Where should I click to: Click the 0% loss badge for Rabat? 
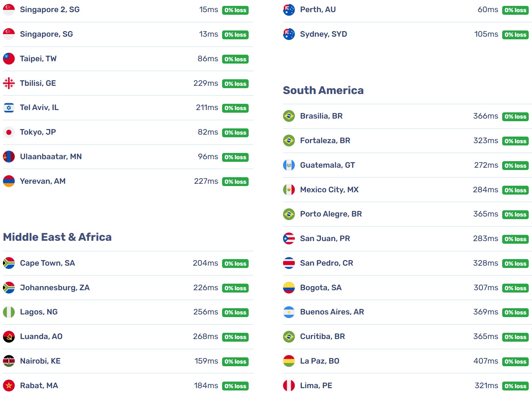point(235,386)
